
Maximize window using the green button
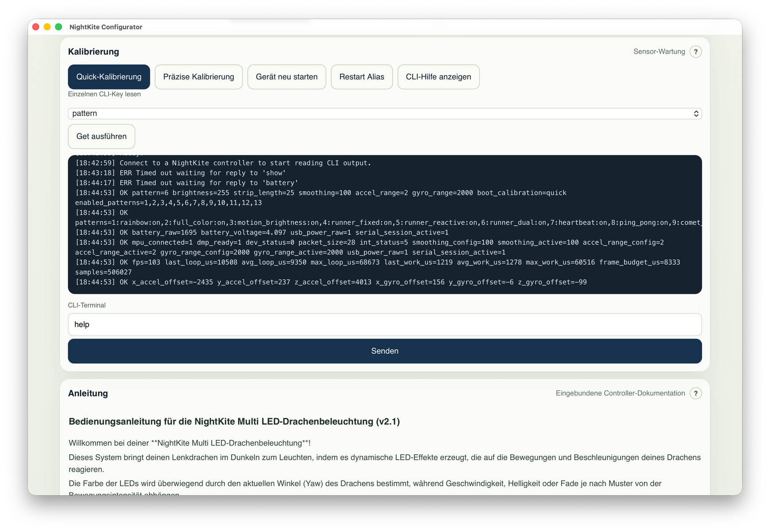pos(59,27)
